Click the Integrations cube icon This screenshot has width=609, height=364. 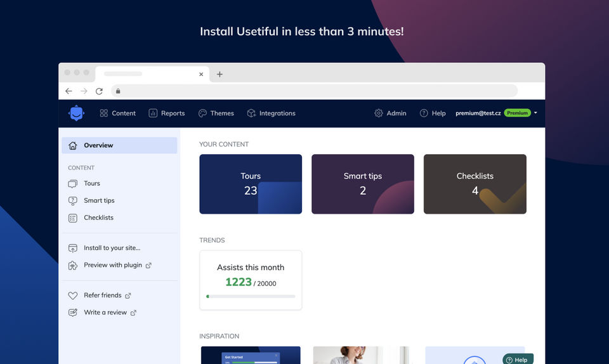[251, 113]
